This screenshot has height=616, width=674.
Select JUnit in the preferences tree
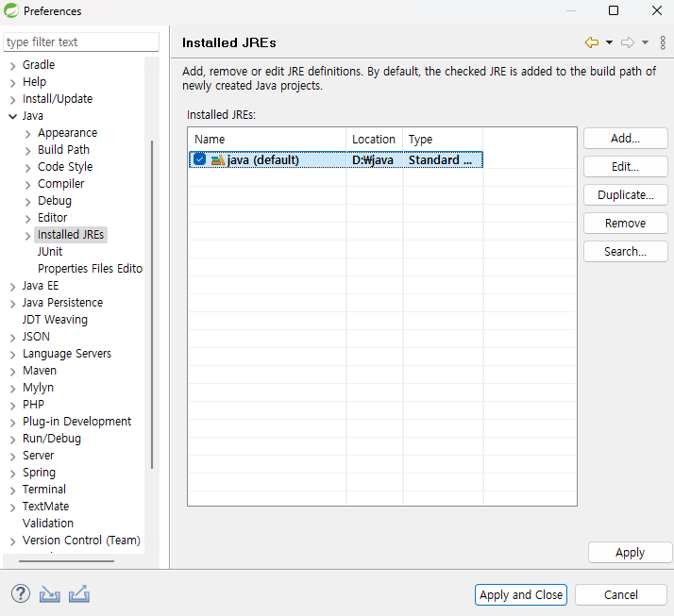pyautogui.click(x=50, y=252)
